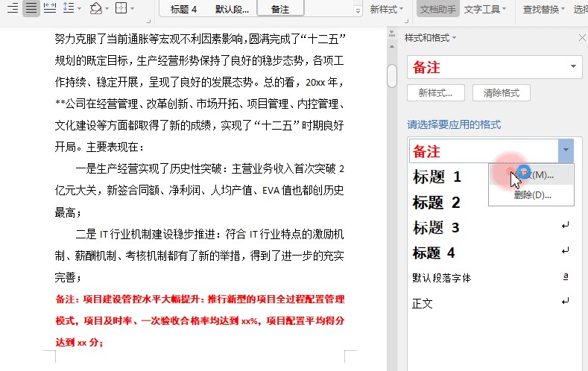Open the styles group dialog launcher
588x371 pixels.
click(x=406, y=22)
